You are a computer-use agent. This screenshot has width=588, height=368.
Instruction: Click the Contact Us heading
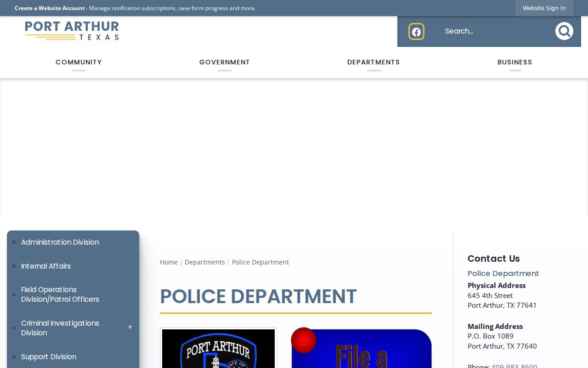pyautogui.click(x=494, y=259)
